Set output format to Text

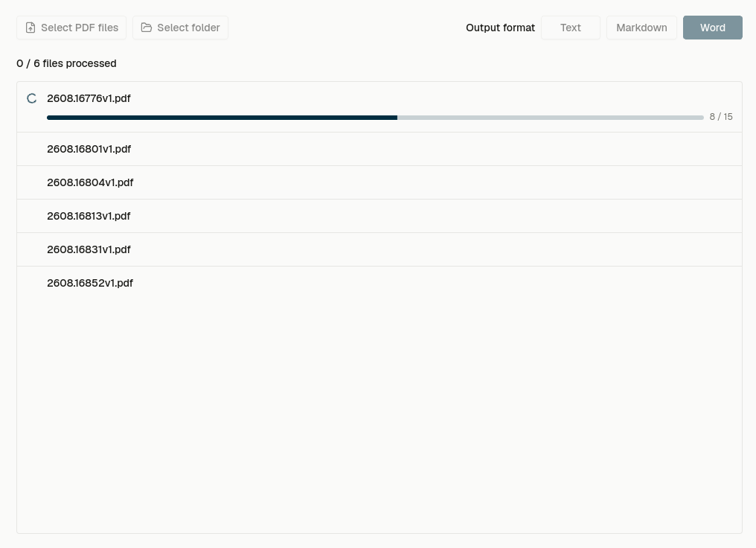point(571,28)
